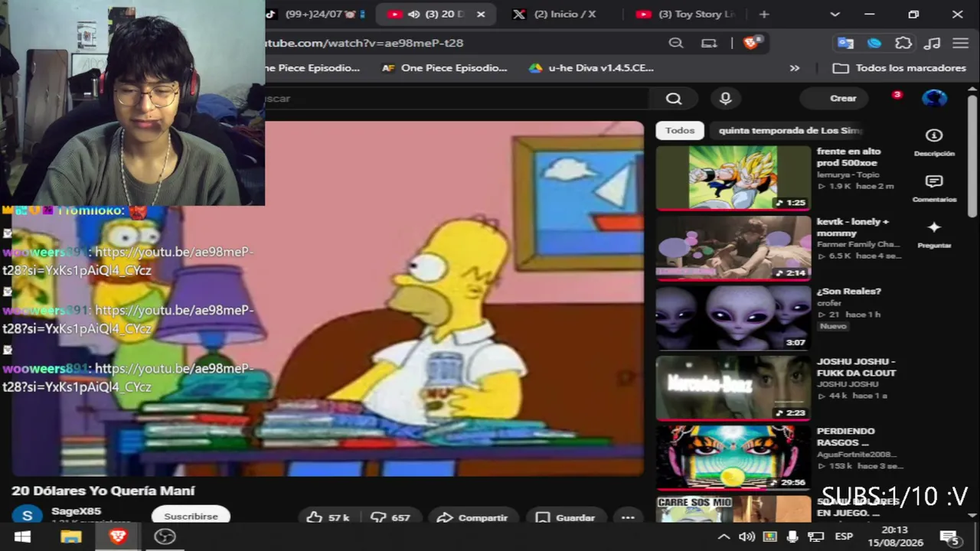980x551 pixels.
Task: Open the frente en alto video thumbnail
Action: 733,178
